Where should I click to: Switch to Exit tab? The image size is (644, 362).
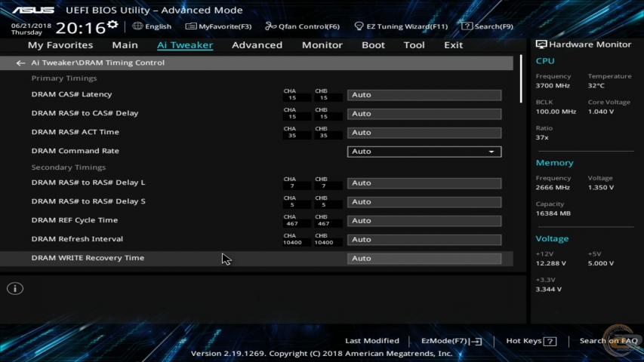pos(454,45)
